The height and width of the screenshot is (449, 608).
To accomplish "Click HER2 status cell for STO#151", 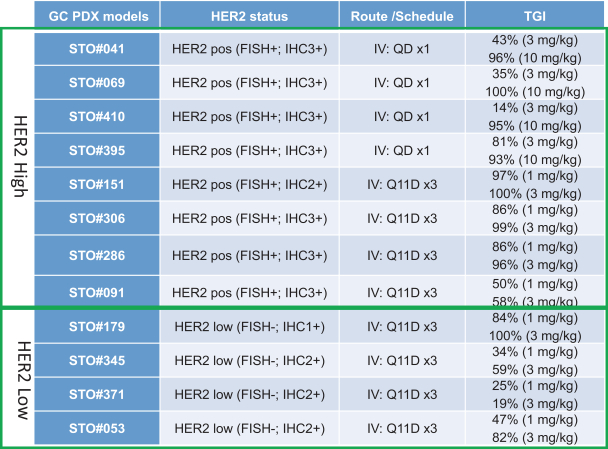I will pyautogui.click(x=249, y=186).
